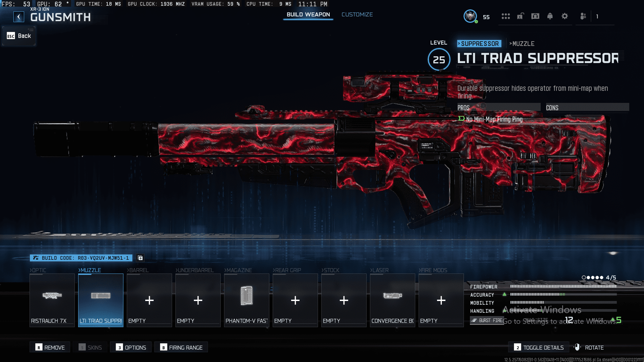Open the Ristrauch 7X optic slot
Viewport: 644px width, 362px height.
click(x=52, y=300)
